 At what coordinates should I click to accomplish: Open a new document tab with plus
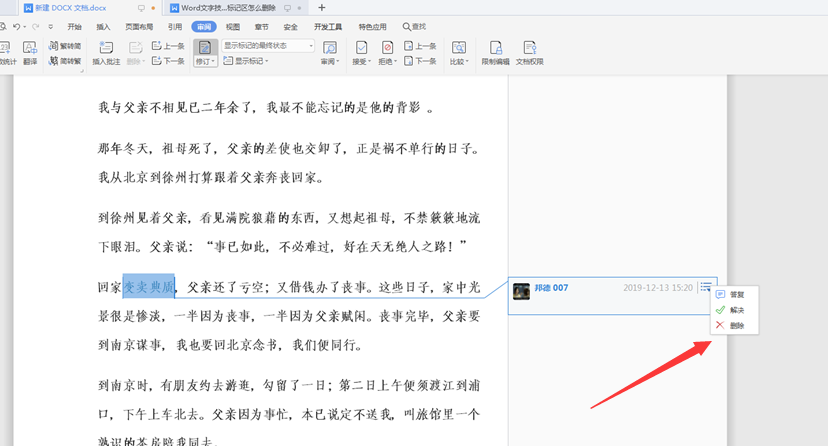point(321,8)
